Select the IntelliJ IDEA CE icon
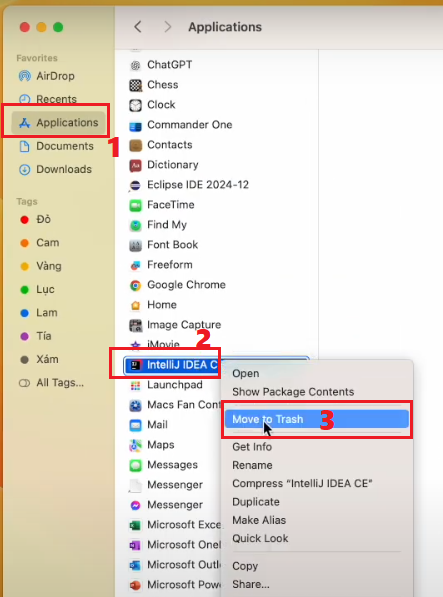This screenshot has height=597, width=443. click(135, 365)
